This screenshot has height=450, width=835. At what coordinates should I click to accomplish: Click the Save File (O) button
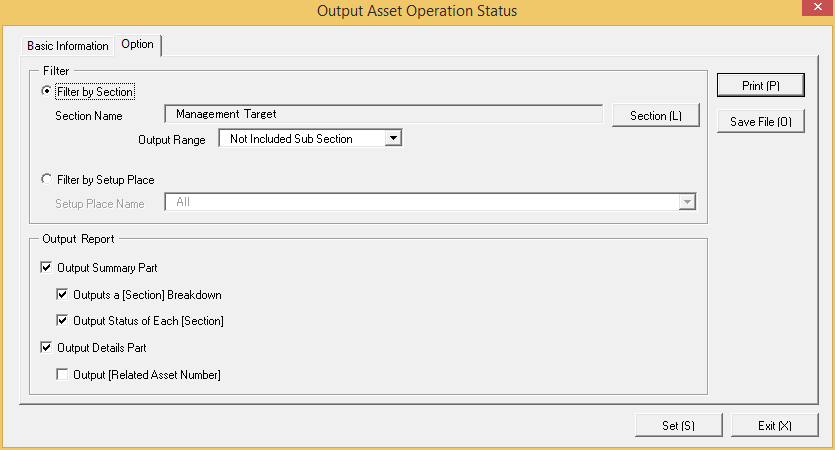point(760,121)
